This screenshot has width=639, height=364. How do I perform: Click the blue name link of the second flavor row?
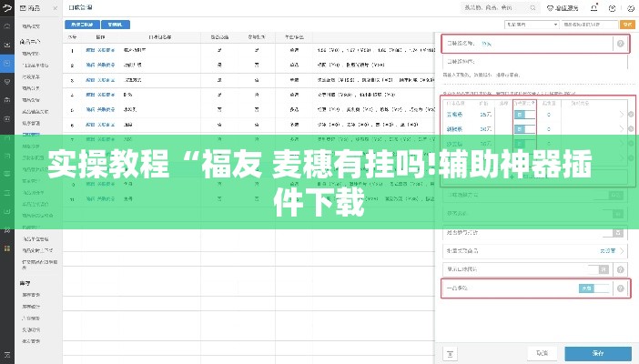[x=454, y=129]
